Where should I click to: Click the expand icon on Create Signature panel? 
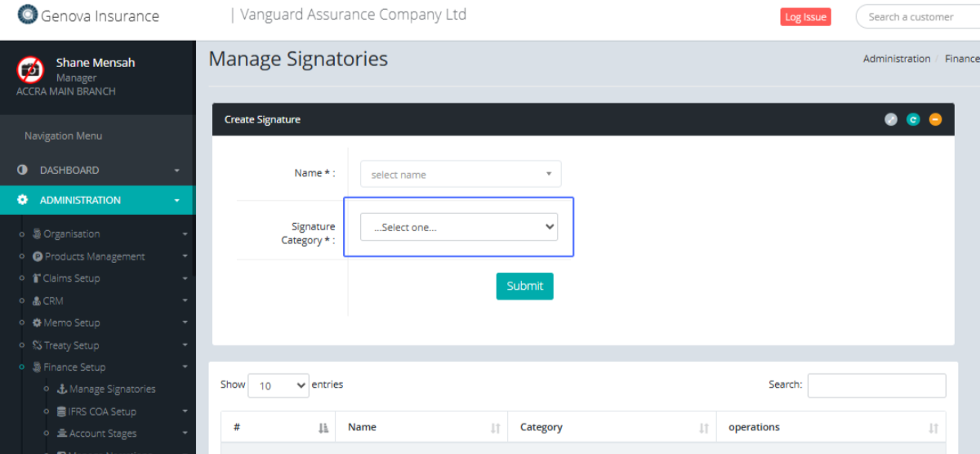(891, 119)
